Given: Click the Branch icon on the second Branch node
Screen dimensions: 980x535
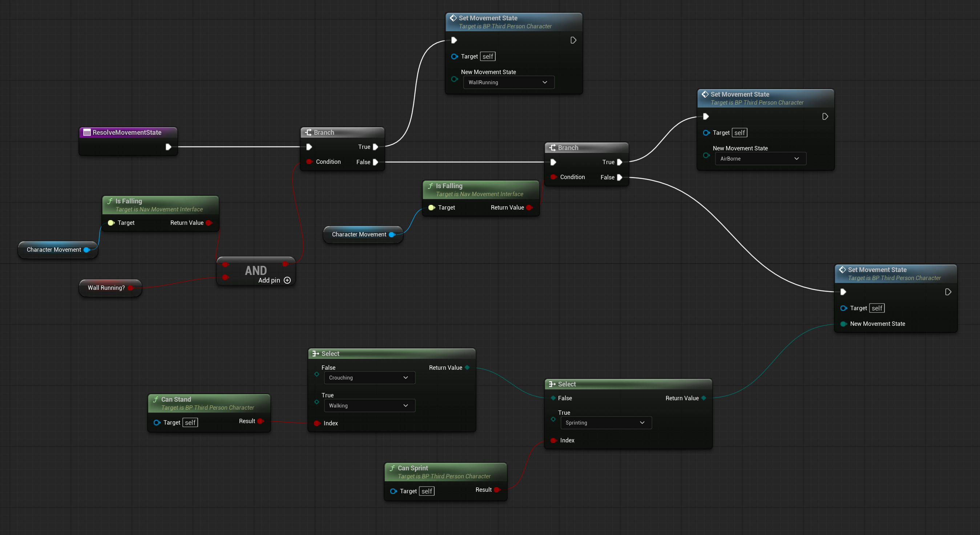Looking at the screenshot, I should coord(553,147).
